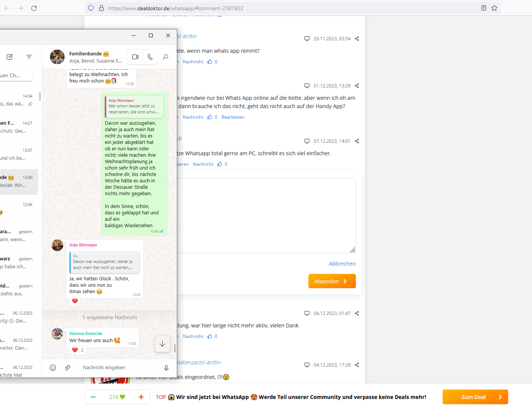Image resolution: width=532 pixels, height=405 pixels.
Task: Go forward in browser history
Action: (20, 8)
